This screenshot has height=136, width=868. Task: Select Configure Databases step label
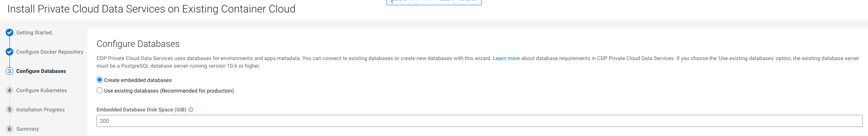41,71
